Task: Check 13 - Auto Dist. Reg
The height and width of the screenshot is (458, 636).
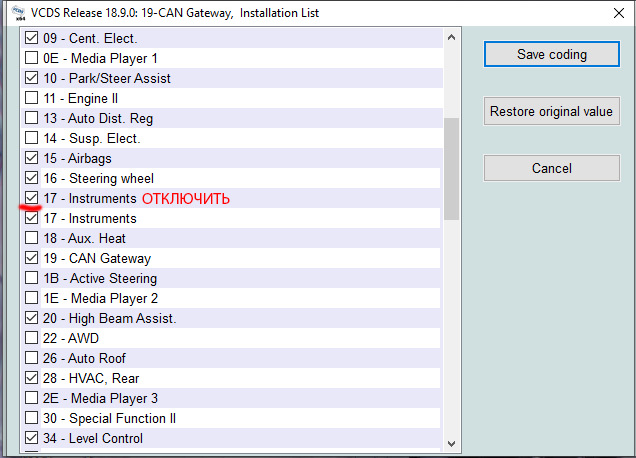Action: click(x=31, y=118)
